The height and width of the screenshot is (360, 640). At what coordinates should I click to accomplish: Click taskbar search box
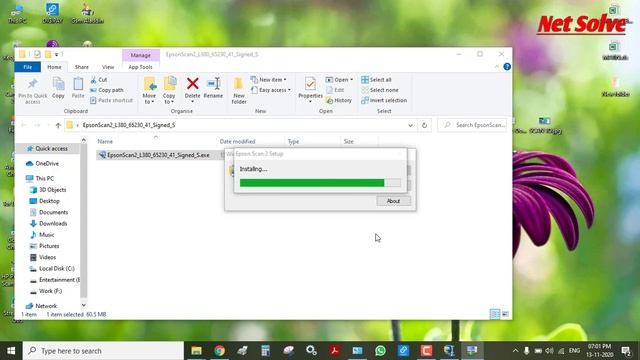point(103,351)
